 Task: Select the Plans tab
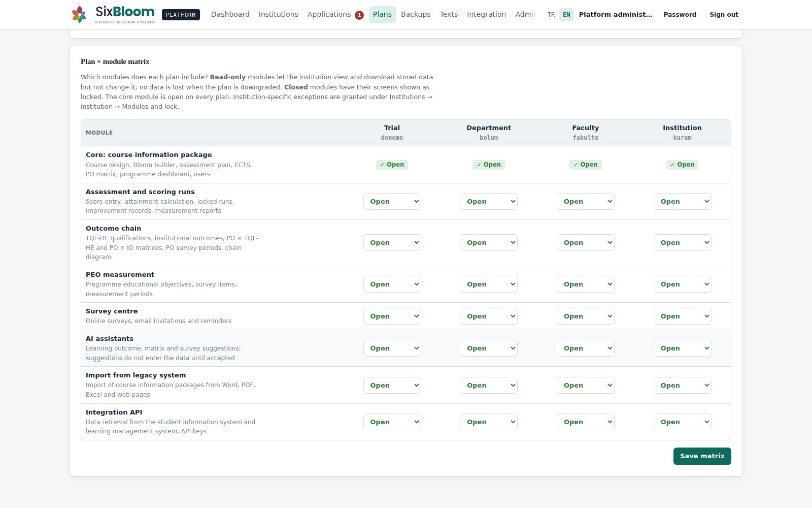point(382,14)
